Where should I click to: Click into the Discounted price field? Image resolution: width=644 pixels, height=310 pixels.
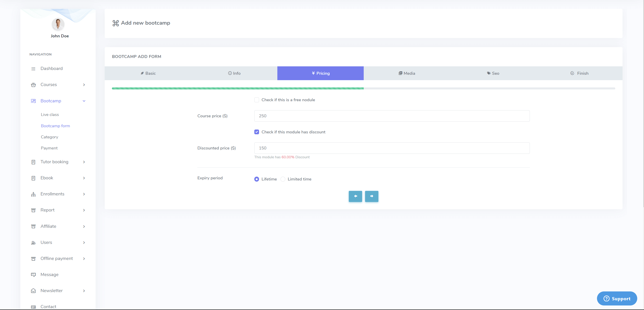point(392,148)
